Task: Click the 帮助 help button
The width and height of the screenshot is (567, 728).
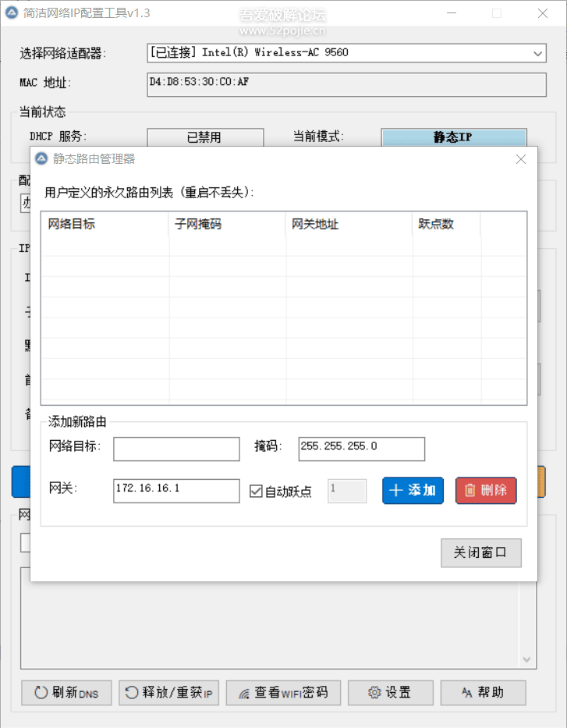Action: pos(483,693)
